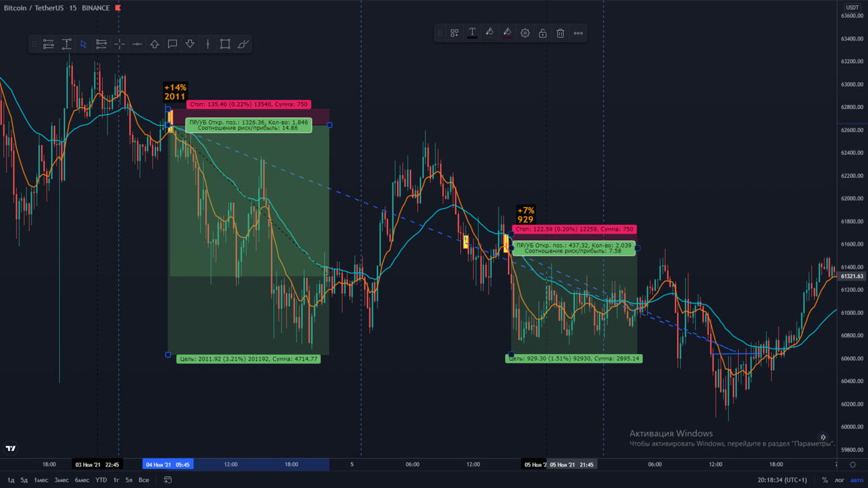Delete selected drawing with trash icon
The image size is (868, 488).
click(x=560, y=33)
